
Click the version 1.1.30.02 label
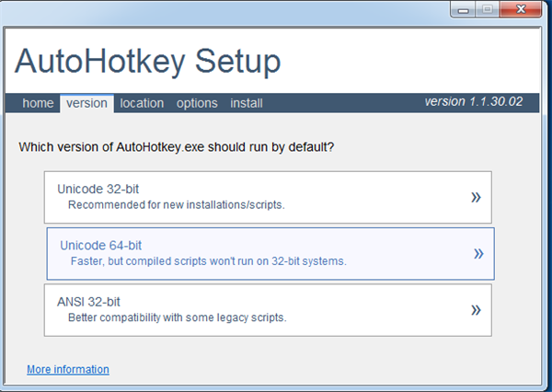[473, 102]
